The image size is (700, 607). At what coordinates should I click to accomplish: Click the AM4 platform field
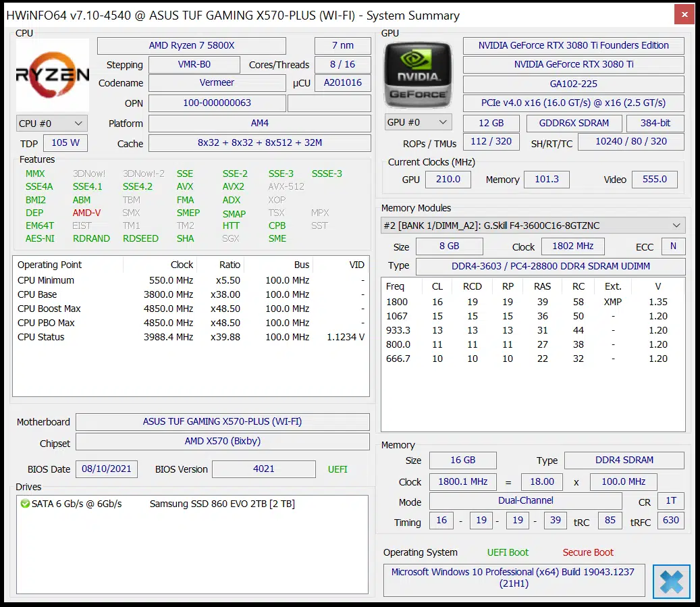(259, 123)
